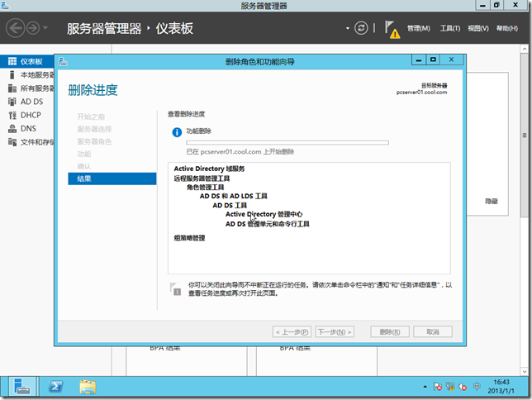Go forward using the forward arrow in Server Manager
The image size is (532, 400).
(x=33, y=28)
